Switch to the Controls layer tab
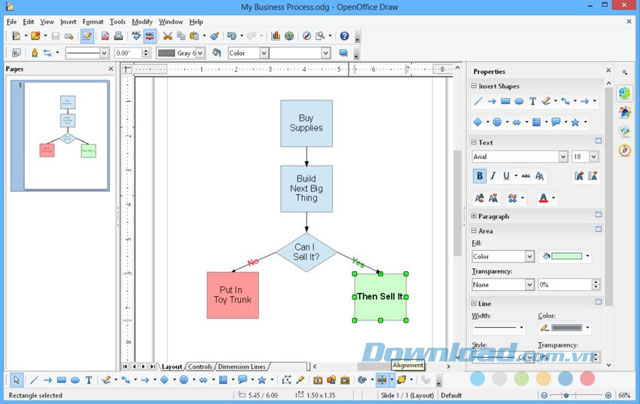This screenshot has height=404, width=640. 200,366
